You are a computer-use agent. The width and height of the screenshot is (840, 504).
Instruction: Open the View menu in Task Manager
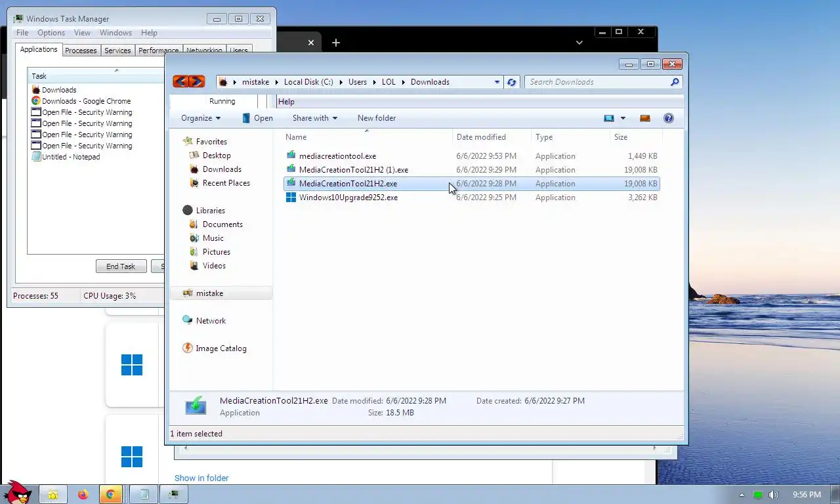pyautogui.click(x=82, y=33)
